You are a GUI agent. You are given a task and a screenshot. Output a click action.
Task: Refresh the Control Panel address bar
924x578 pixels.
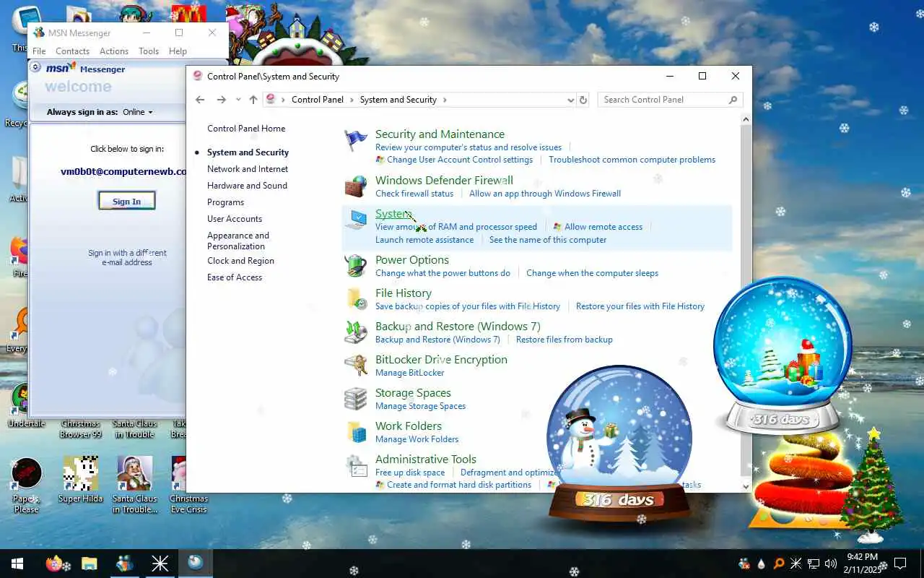tap(583, 100)
